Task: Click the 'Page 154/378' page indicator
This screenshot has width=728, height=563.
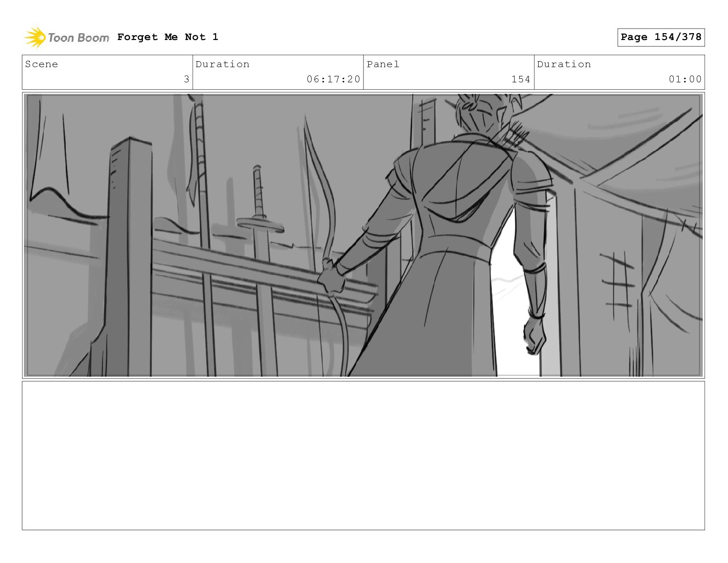Action: pos(661,37)
